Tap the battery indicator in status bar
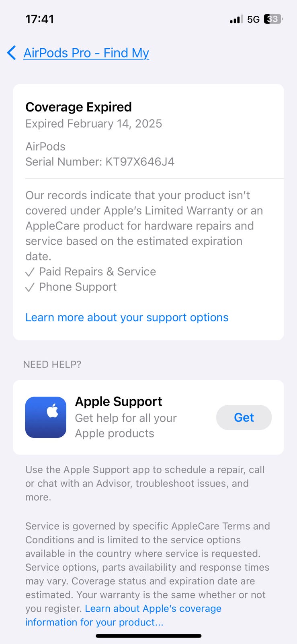Image resolution: width=297 pixels, height=644 pixels. point(273,19)
